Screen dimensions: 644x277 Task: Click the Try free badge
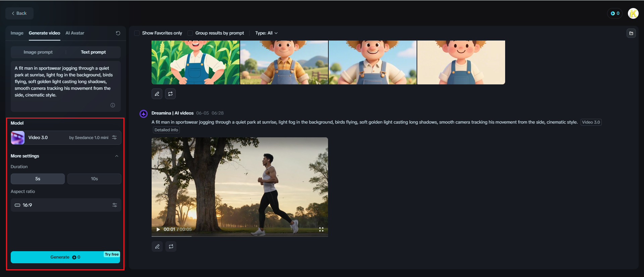coord(112,255)
